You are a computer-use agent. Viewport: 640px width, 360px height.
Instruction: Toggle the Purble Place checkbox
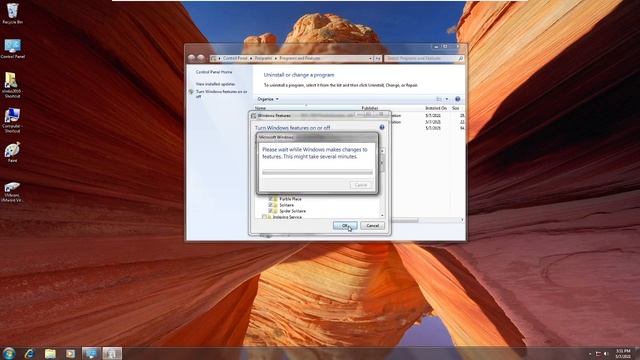pos(270,199)
